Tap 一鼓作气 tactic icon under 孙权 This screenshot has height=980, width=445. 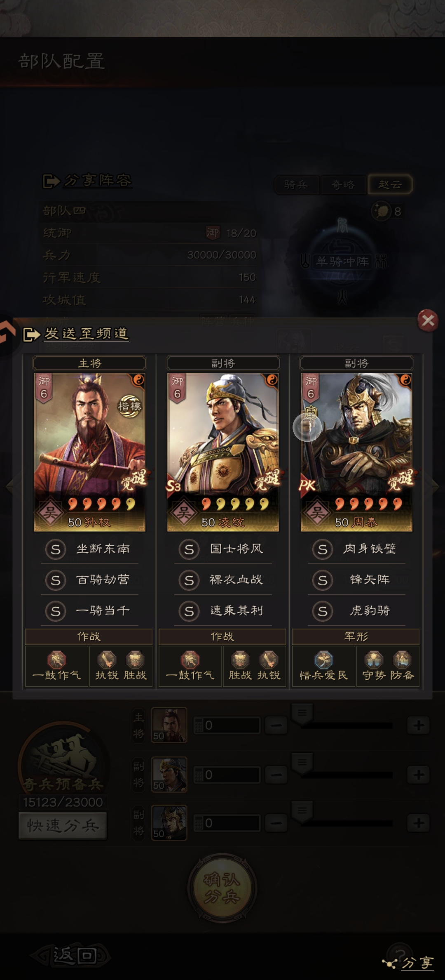[x=57, y=660]
